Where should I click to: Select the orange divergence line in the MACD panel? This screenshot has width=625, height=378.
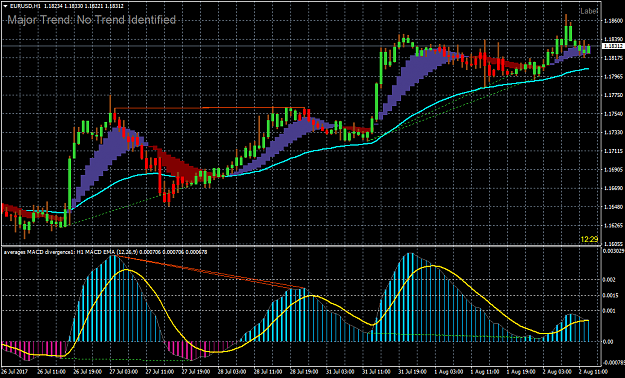point(210,272)
